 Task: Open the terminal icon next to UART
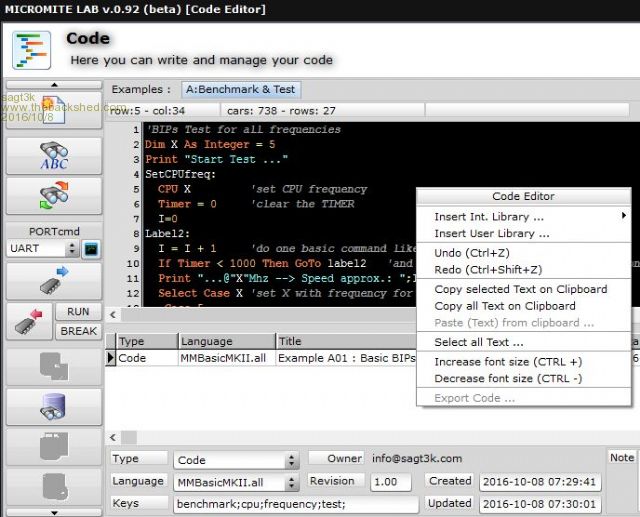90,248
